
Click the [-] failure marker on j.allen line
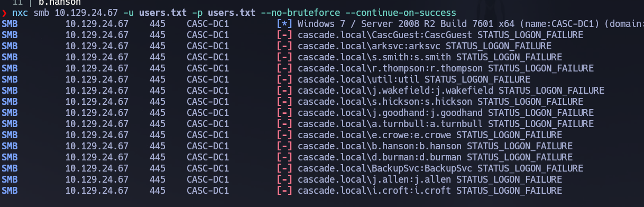pos(284,179)
